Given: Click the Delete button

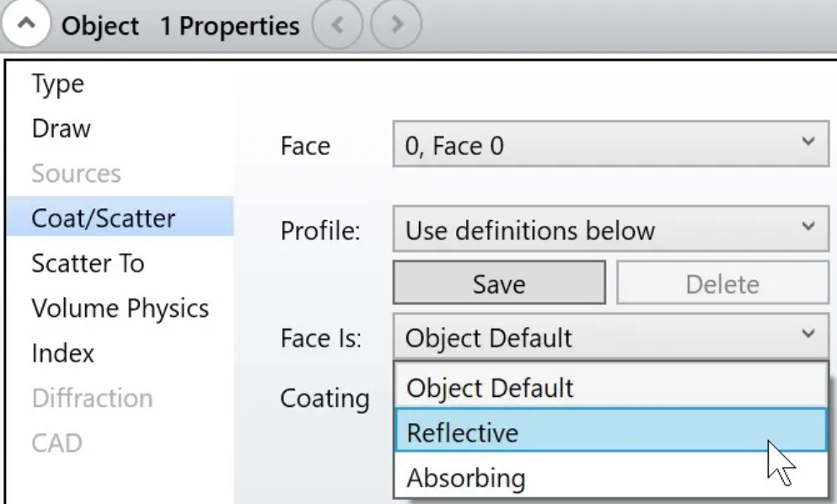Looking at the screenshot, I should (x=722, y=283).
